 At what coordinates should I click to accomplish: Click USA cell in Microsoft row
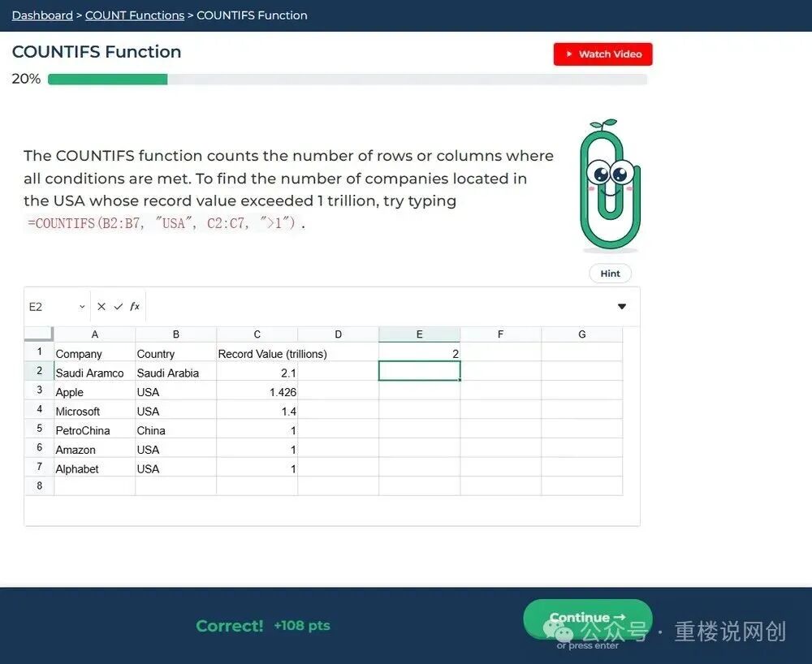click(x=176, y=409)
